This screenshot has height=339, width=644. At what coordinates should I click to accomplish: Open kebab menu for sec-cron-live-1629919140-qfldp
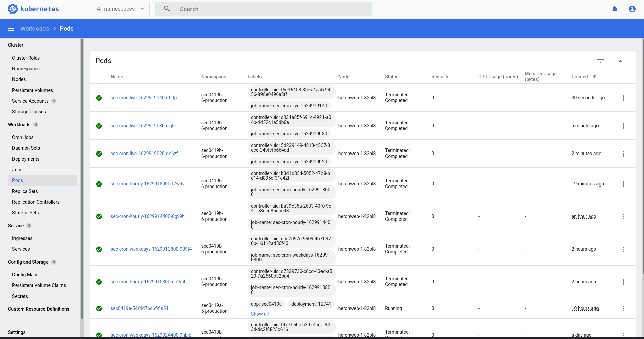click(x=623, y=98)
